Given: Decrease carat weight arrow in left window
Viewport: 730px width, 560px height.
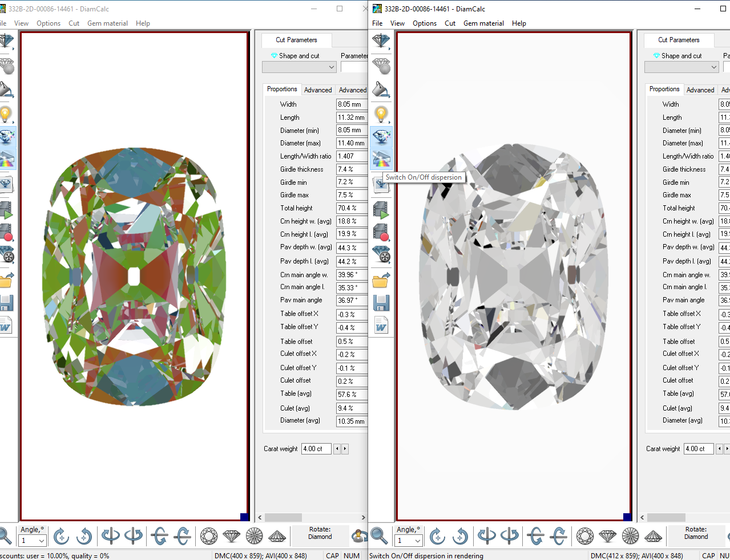Looking at the screenshot, I should pos(337,449).
